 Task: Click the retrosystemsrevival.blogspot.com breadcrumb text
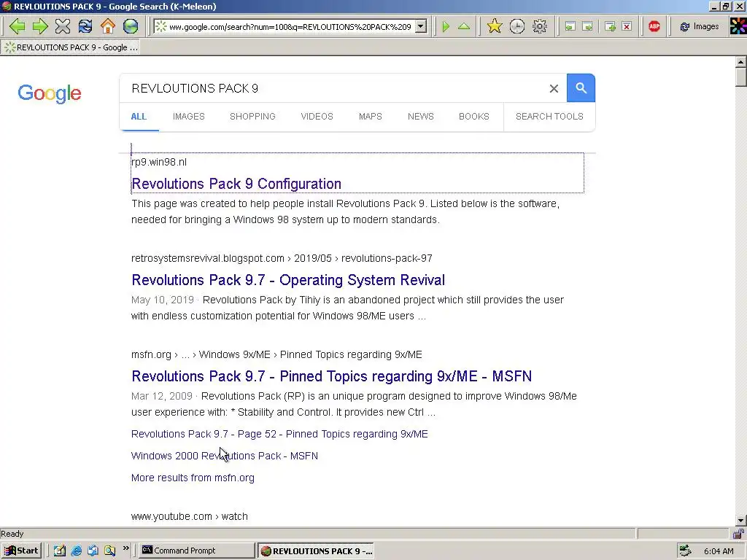pos(282,259)
